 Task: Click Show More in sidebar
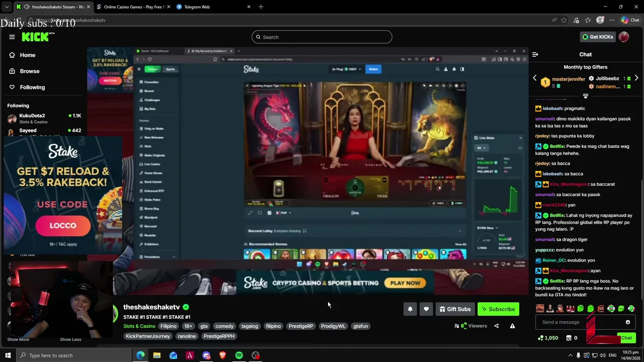click(x=18, y=339)
